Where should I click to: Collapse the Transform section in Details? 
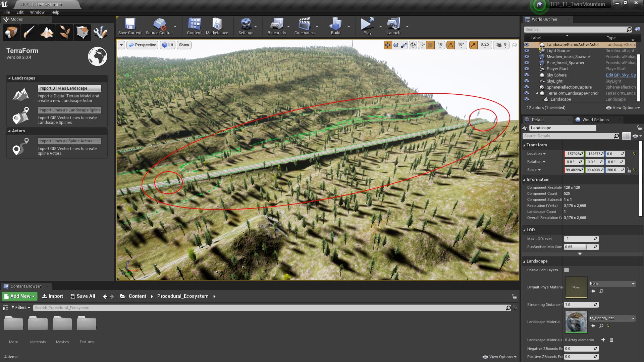[x=524, y=145]
